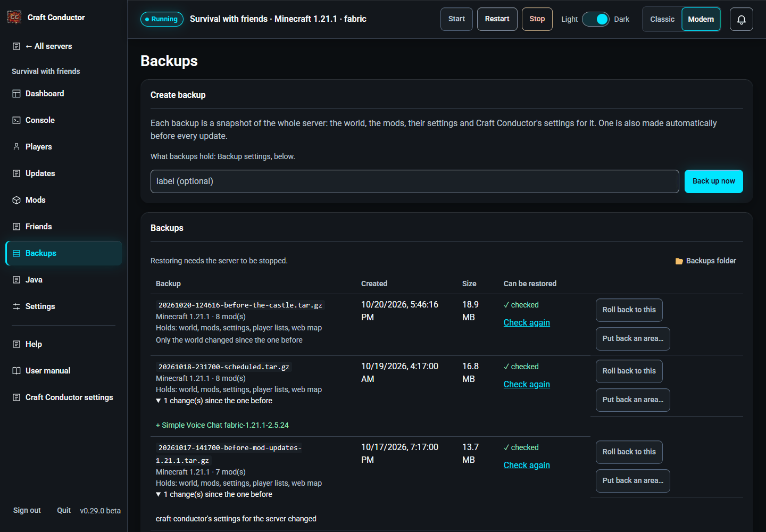Viewport: 766px width, 532px height.
Task: Restart the server
Action: (497, 19)
